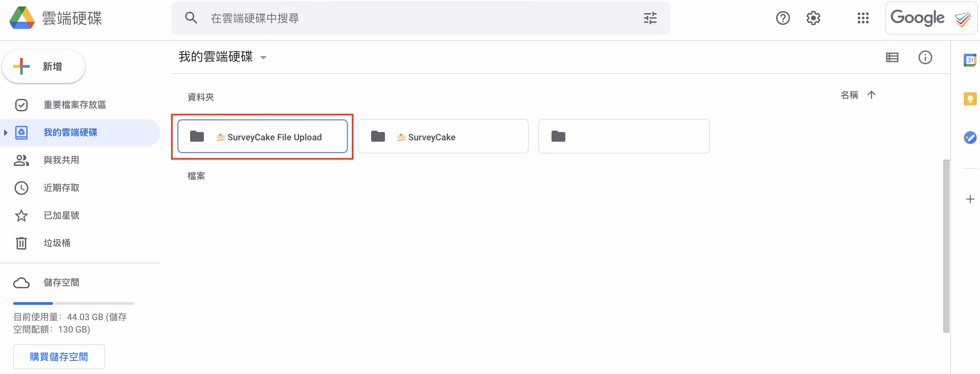Click the 檔案 section label
This screenshot has width=980, height=374.
click(196, 176)
